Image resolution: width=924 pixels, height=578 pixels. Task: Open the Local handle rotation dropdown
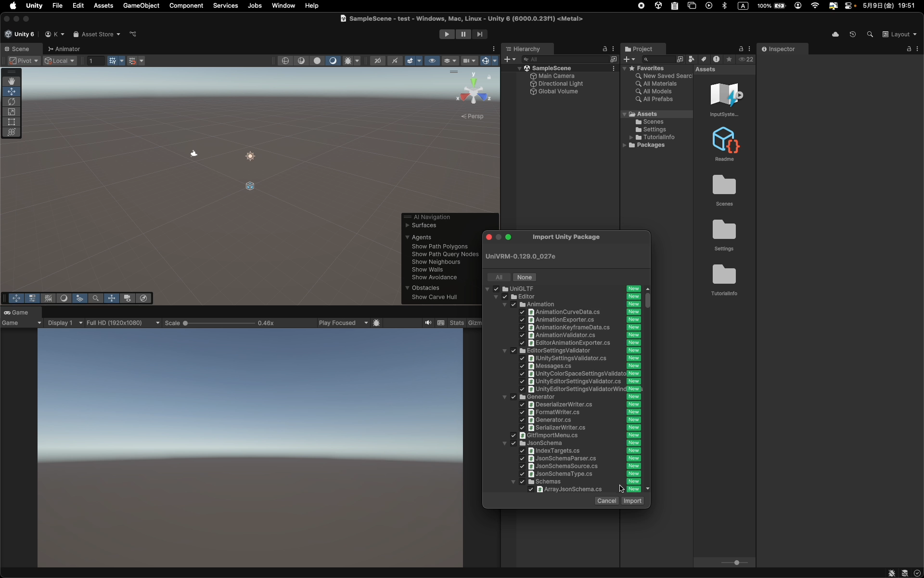[60, 61]
